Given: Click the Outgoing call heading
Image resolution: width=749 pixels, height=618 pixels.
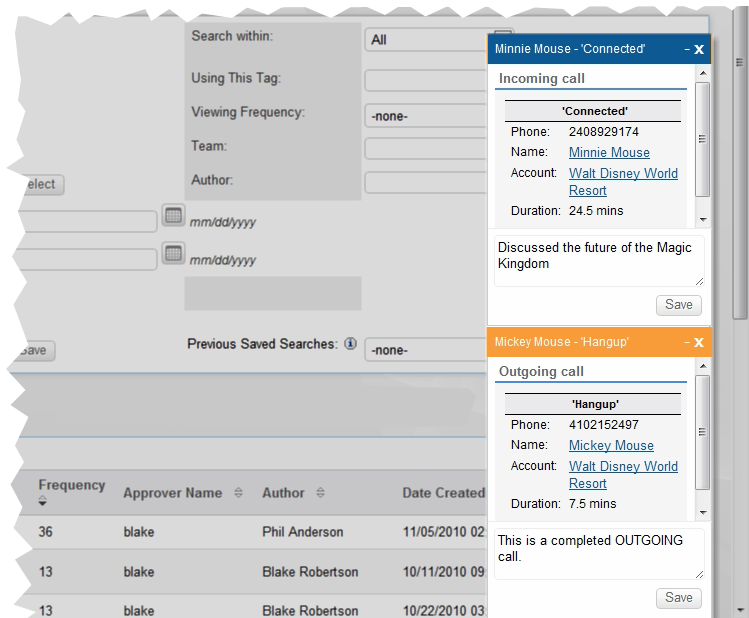Looking at the screenshot, I should pyautogui.click(x=541, y=371).
